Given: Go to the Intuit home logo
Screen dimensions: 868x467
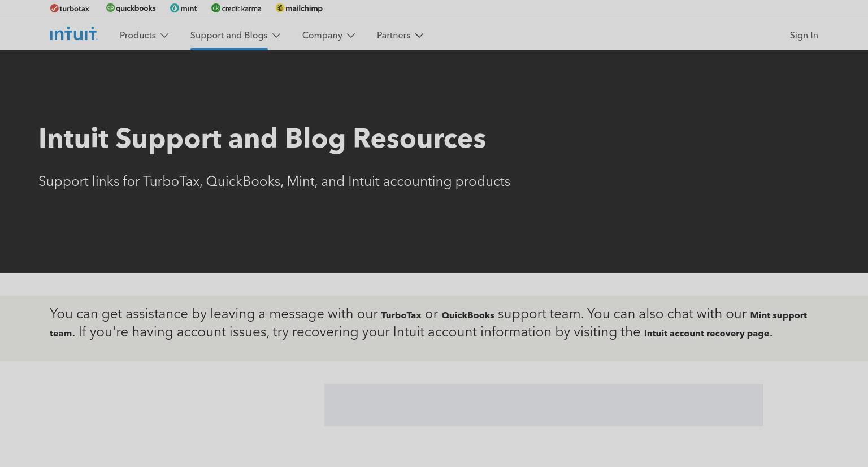Looking at the screenshot, I should click(x=73, y=34).
